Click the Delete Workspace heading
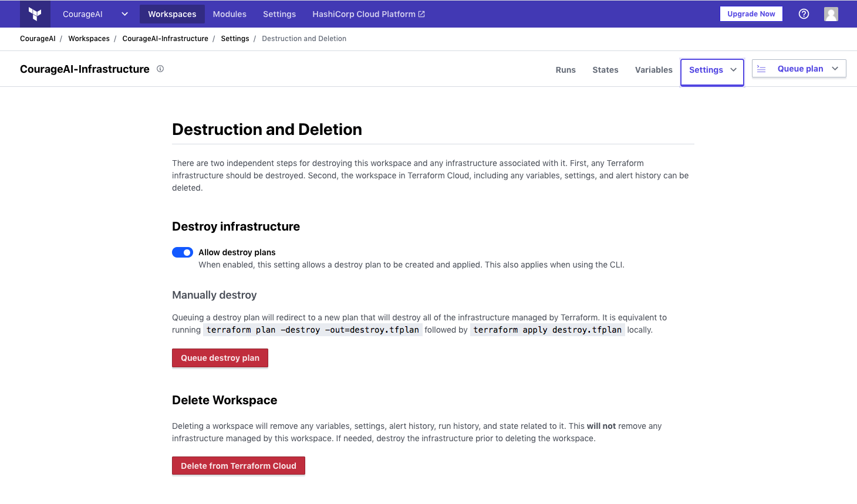 click(x=224, y=400)
